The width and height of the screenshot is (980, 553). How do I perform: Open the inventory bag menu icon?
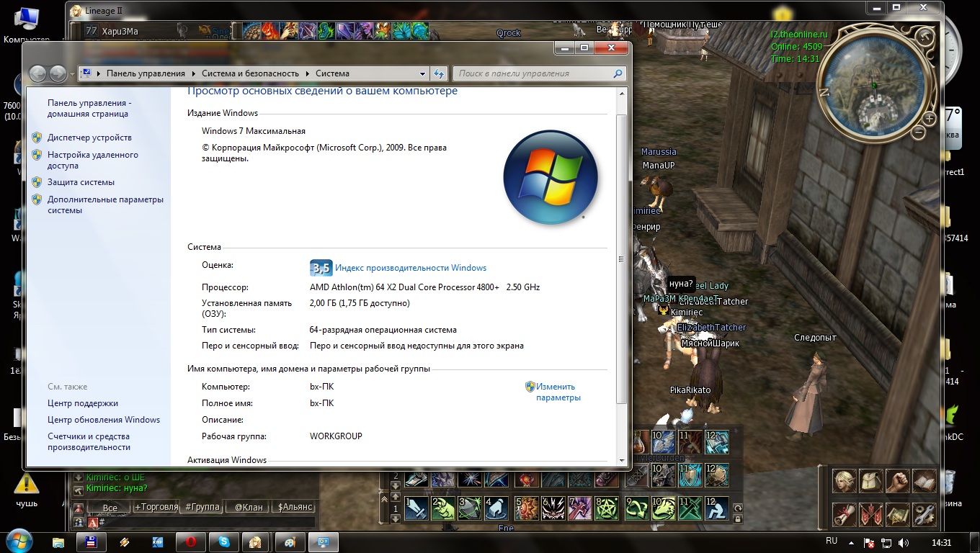(871, 481)
